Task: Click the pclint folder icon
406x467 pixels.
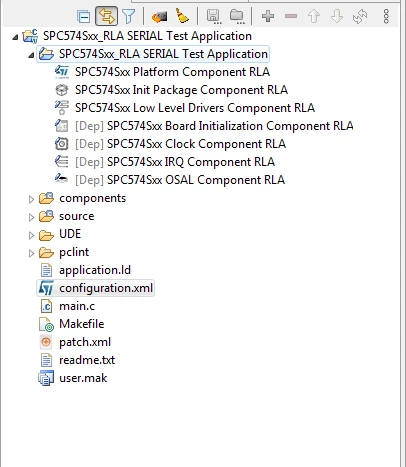Action: pos(46,252)
